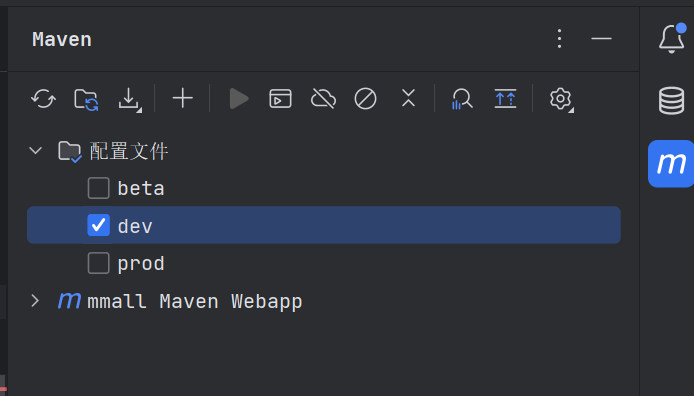Image resolution: width=694 pixels, height=396 pixels.
Task: Click the Reload All Maven Projects icon
Action: pyautogui.click(x=43, y=99)
